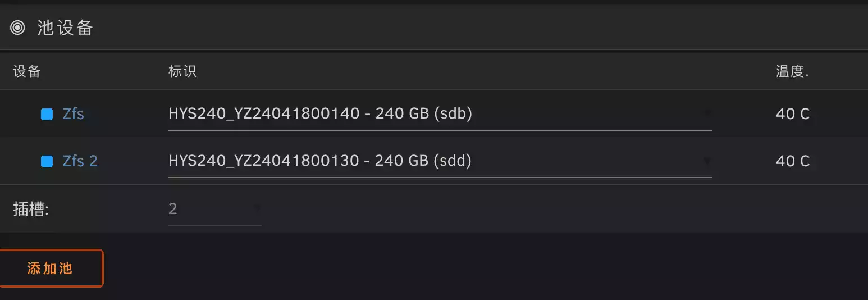Image resolution: width=868 pixels, height=300 pixels.
Task: Click the arrow on the slots dropdown
Action: tap(257, 209)
